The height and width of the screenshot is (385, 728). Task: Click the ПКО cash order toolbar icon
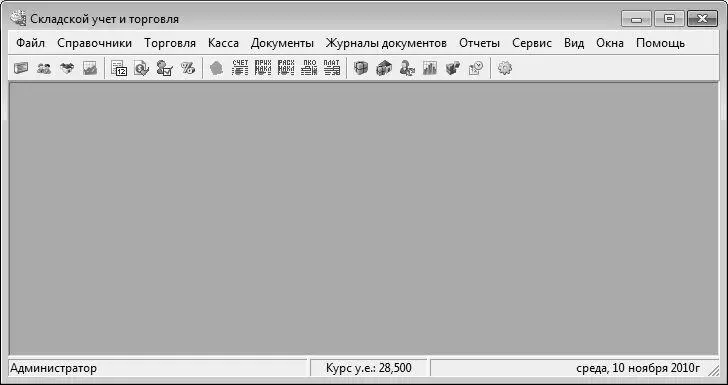point(309,68)
